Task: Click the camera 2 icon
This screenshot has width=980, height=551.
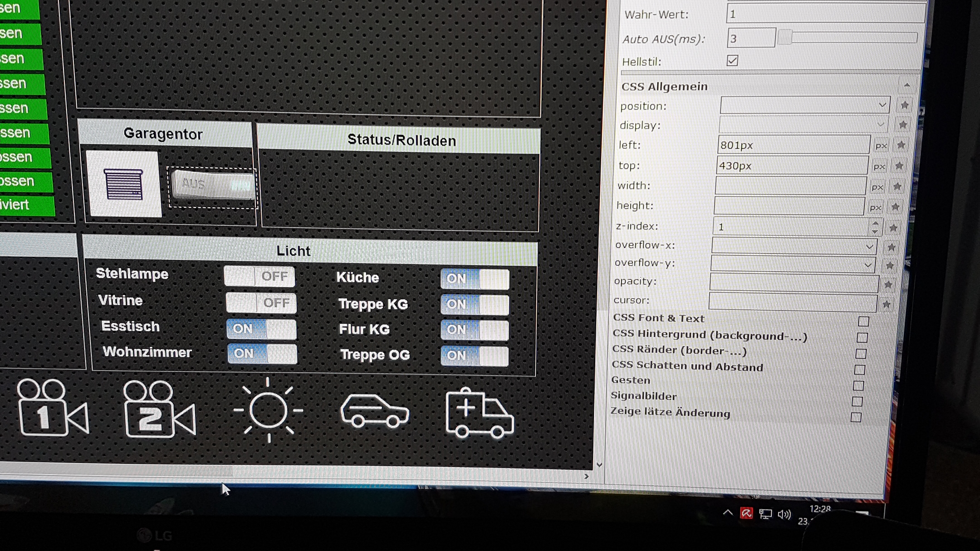Action: click(159, 410)
